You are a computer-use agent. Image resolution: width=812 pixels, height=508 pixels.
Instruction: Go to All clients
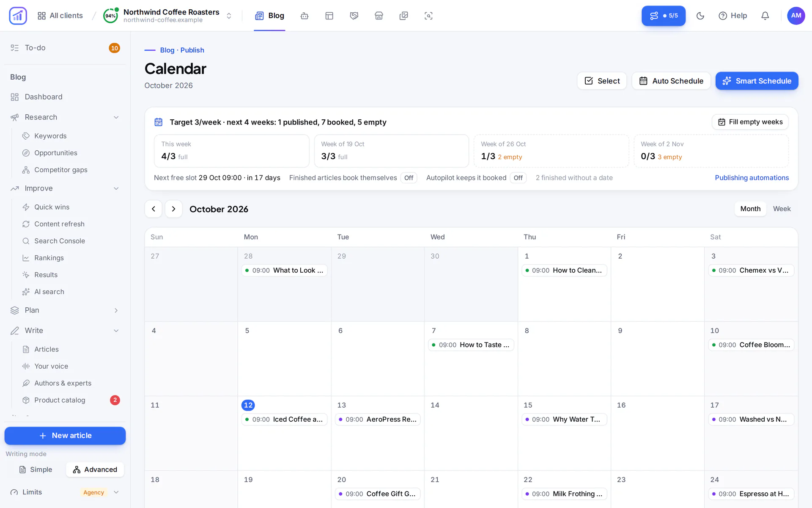coord(60,16)
